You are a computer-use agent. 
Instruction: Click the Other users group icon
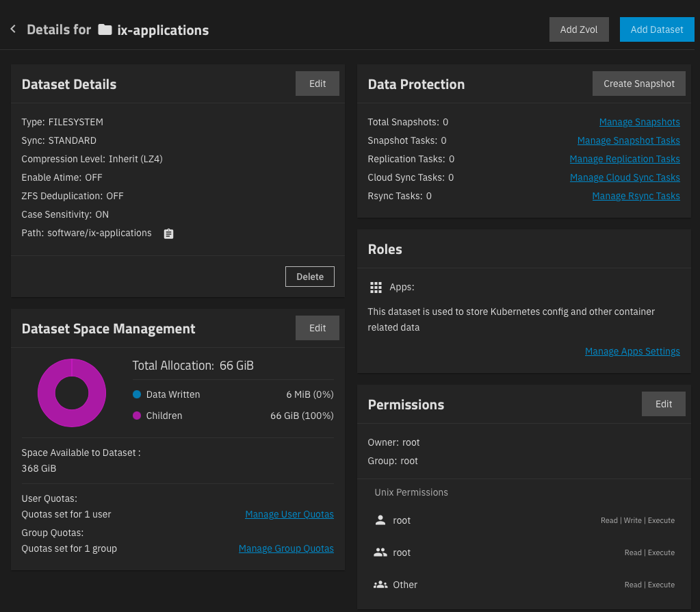(380, 585)
